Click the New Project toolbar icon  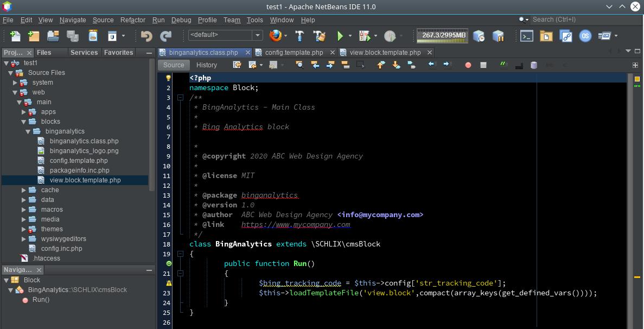coord(34,36)
